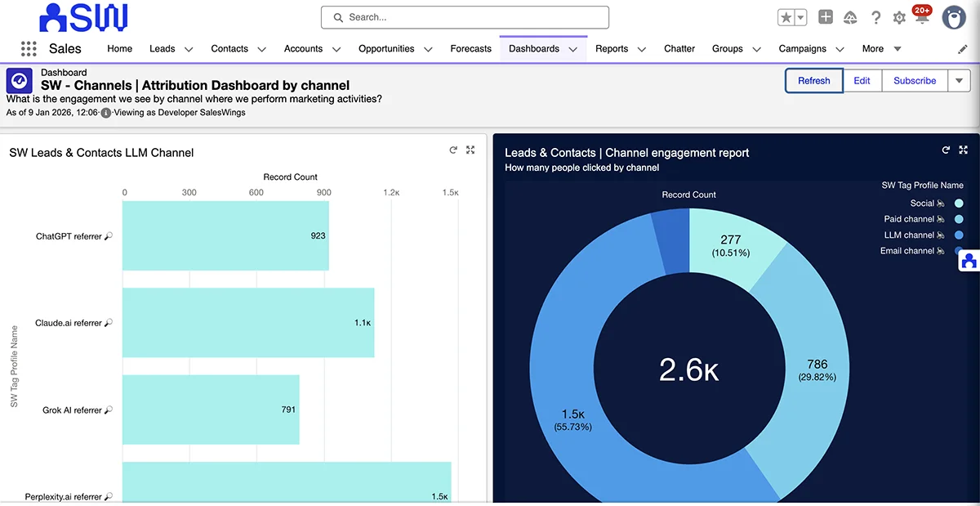Click the Paid channel legend color dot
980x506 pixels.
pyautogui.click(x=959, y=219)
